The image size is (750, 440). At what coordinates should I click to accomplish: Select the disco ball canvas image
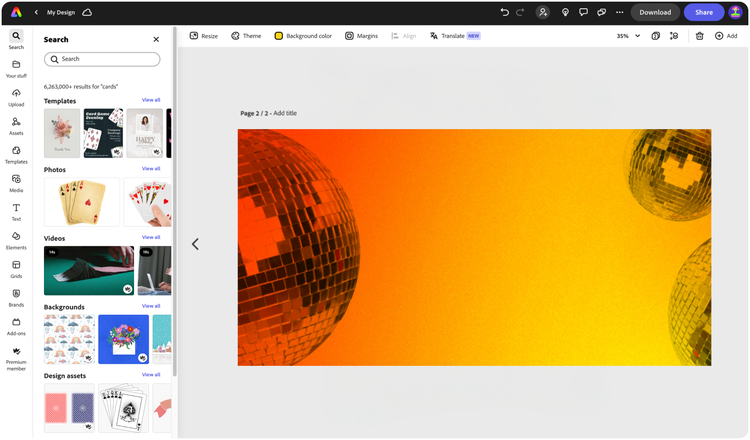474,247
